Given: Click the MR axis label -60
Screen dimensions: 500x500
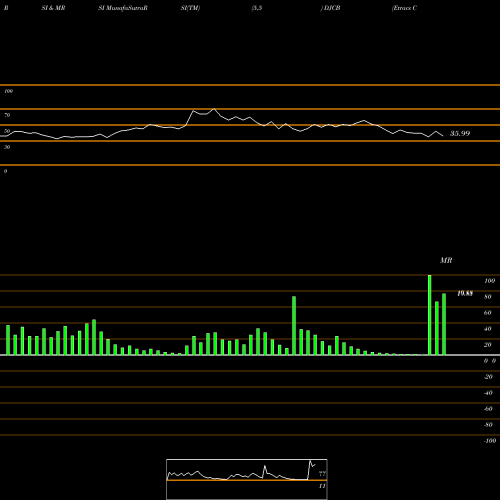Looking at the screenshot, I should (x=488, y=409).
